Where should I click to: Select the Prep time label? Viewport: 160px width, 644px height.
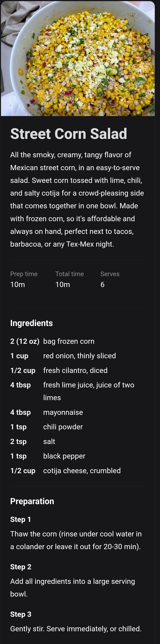pos(24,274)
